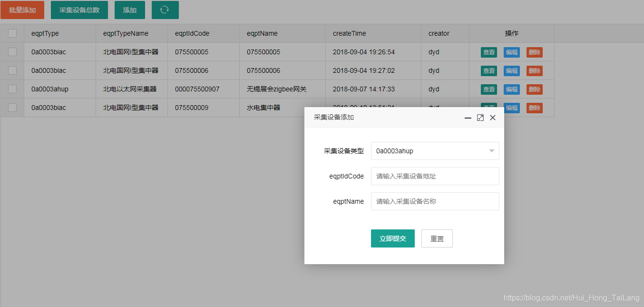Select the 2018-09-07 14:17:33 cell
The height and width of the screenshot is (307, 644).
[x=373, y=89]
